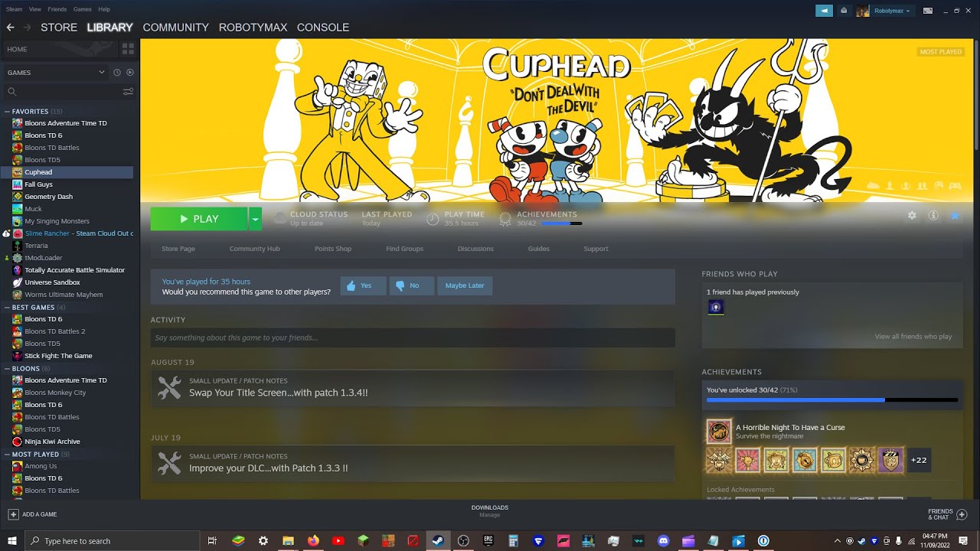Screen dimensions: 980x551
Task: Open the Discussions link
Action: tap(475, 249)
